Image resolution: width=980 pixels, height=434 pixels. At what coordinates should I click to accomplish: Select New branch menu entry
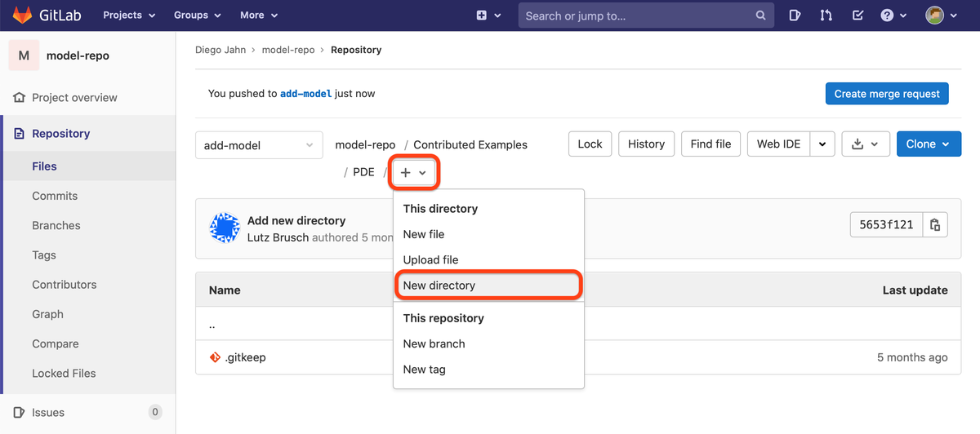pos(434,343)
